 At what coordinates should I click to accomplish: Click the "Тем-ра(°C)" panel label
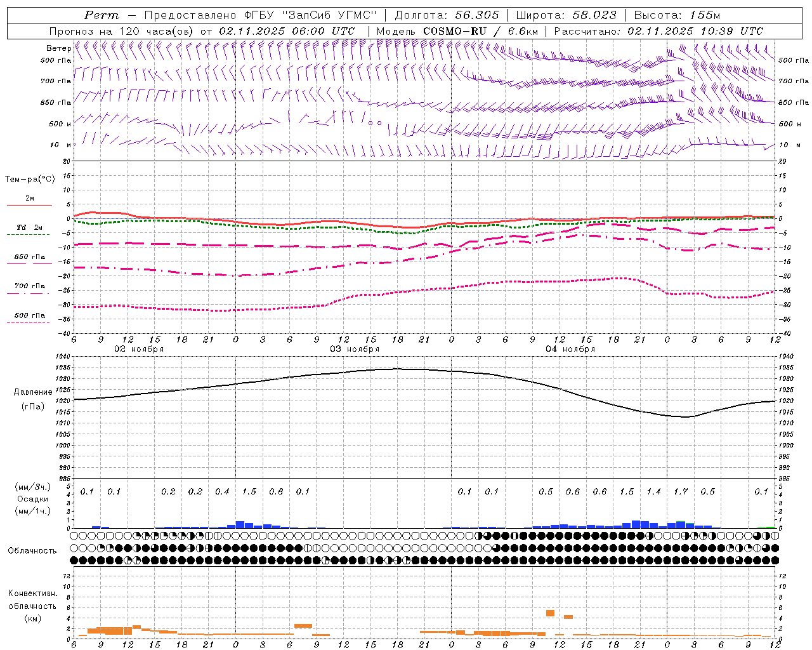[x=30, y=179]
